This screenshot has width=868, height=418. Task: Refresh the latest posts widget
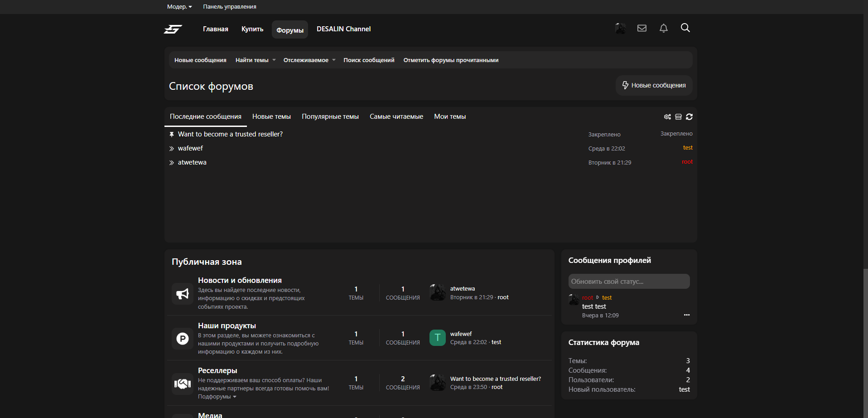pos(689,117)
